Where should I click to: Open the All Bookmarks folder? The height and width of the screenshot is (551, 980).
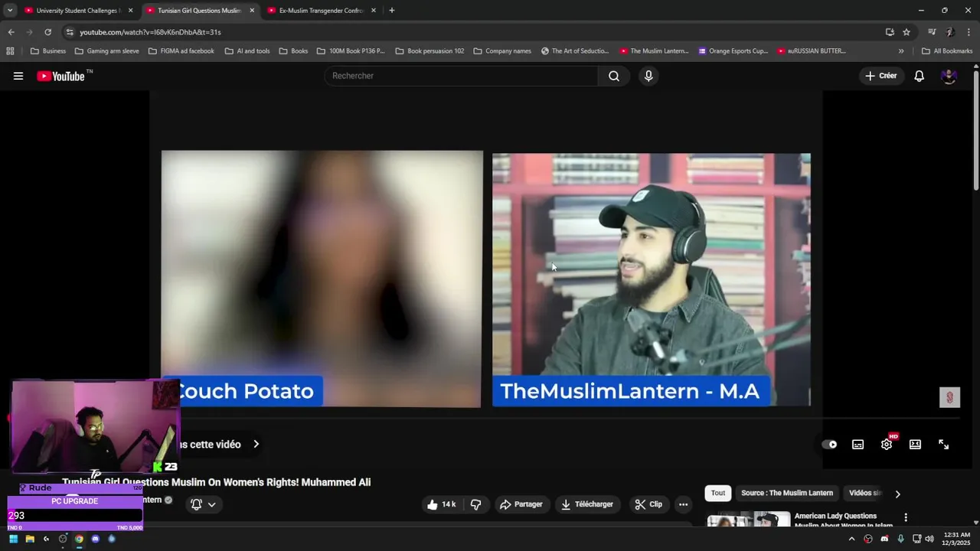pos(947,51)
